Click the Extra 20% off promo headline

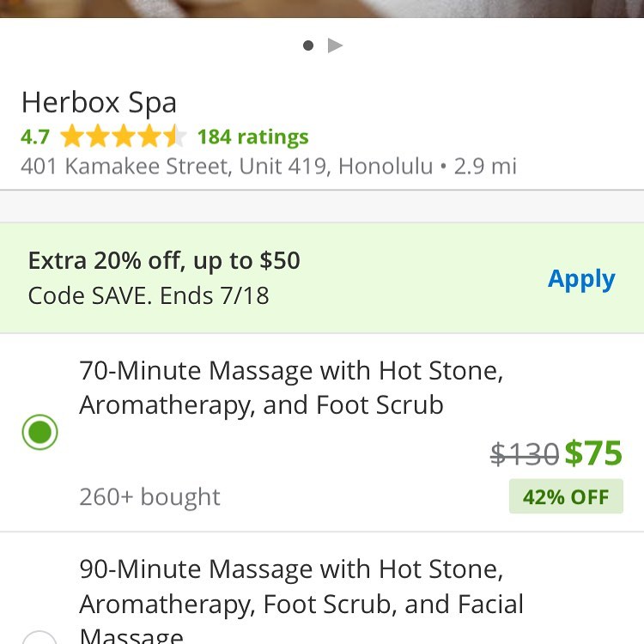coord(164,261)
